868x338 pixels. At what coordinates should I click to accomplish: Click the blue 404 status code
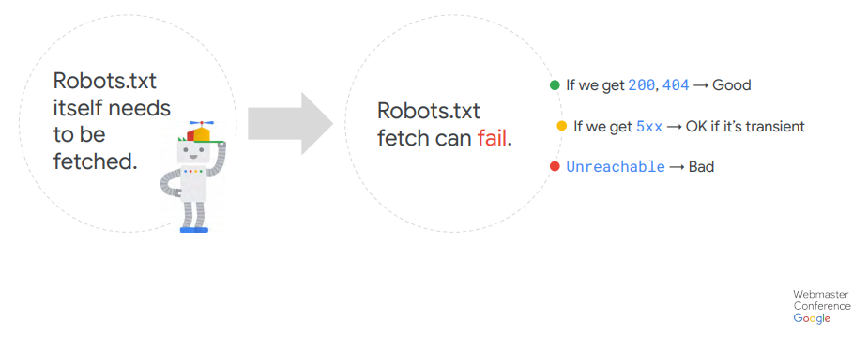pyautogui.click(x=676, y=85)
